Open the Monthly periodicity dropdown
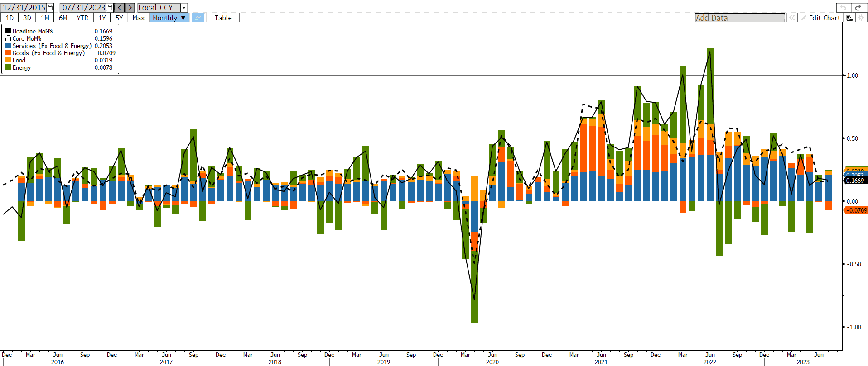This screenshot has height=366, width=868. [x=169, y=18]
